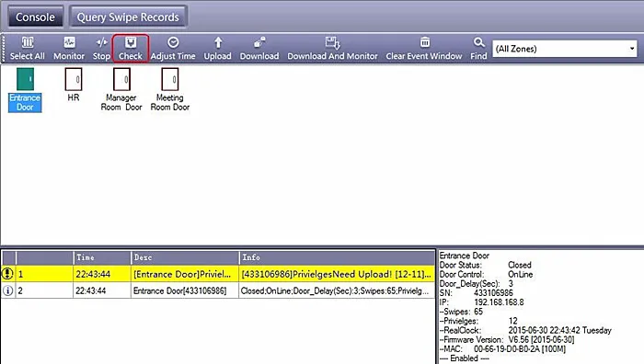Viewport: 644px width, 364px height.
Task: Select Closed;OnLine;Door_Delay info cell
Action: point(337,290)
